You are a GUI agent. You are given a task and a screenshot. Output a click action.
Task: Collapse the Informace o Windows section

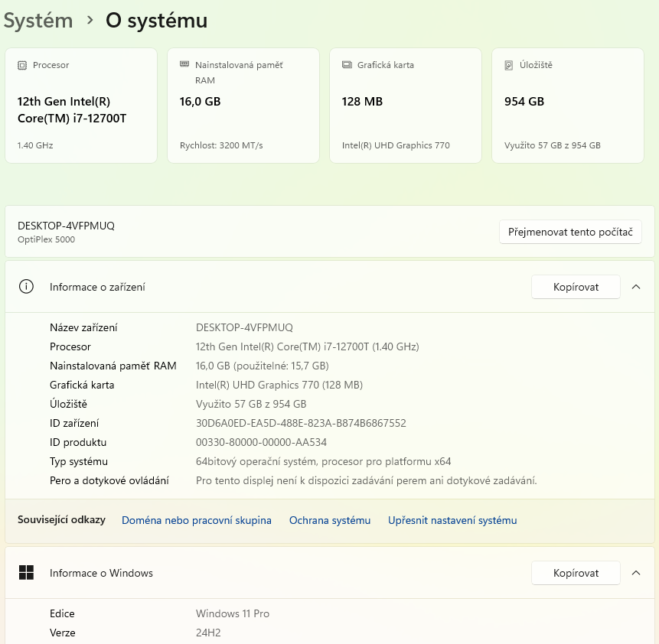pyautogui.click(x=636, y=573)
